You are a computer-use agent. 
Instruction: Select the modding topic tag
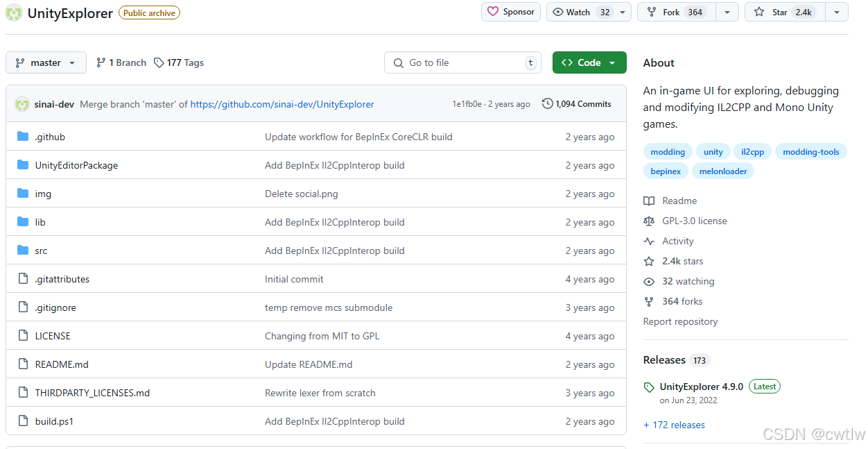668,152
